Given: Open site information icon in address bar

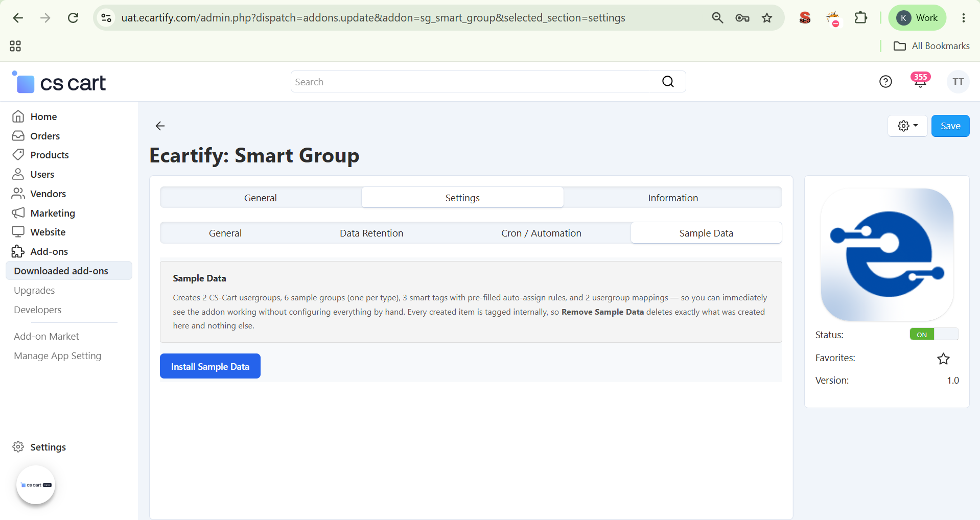Looking at the screenshot, I should pos(106,18).
